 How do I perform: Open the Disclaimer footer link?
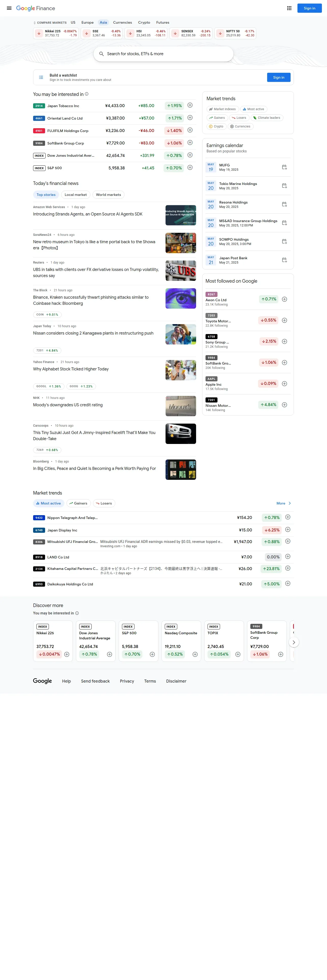[x=176, y=681]
